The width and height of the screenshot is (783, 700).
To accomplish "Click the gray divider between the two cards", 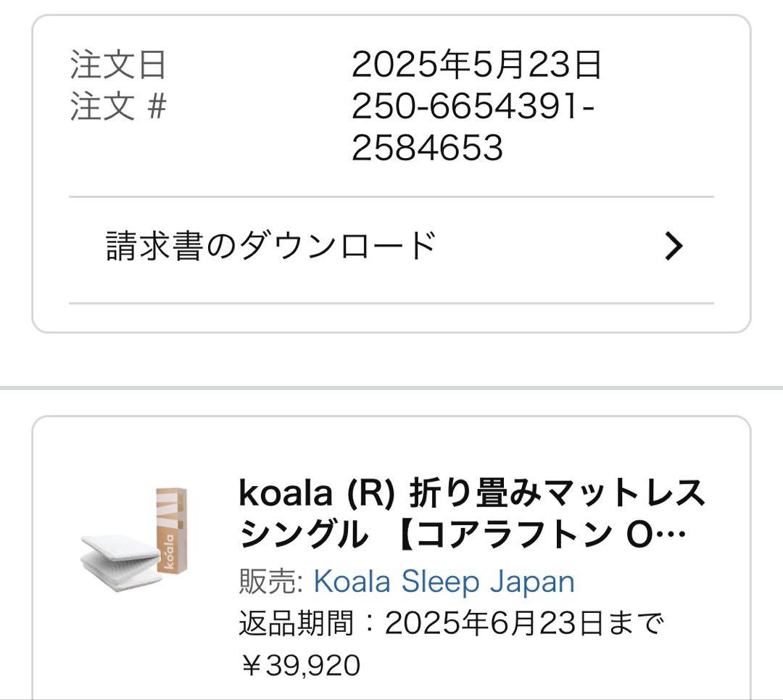I will point(391,388).
